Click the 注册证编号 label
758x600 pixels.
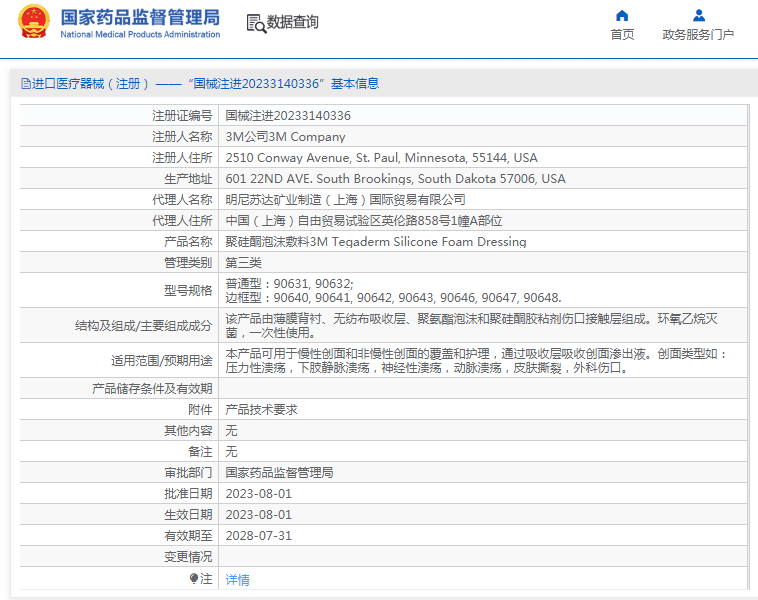coord(182,116)
